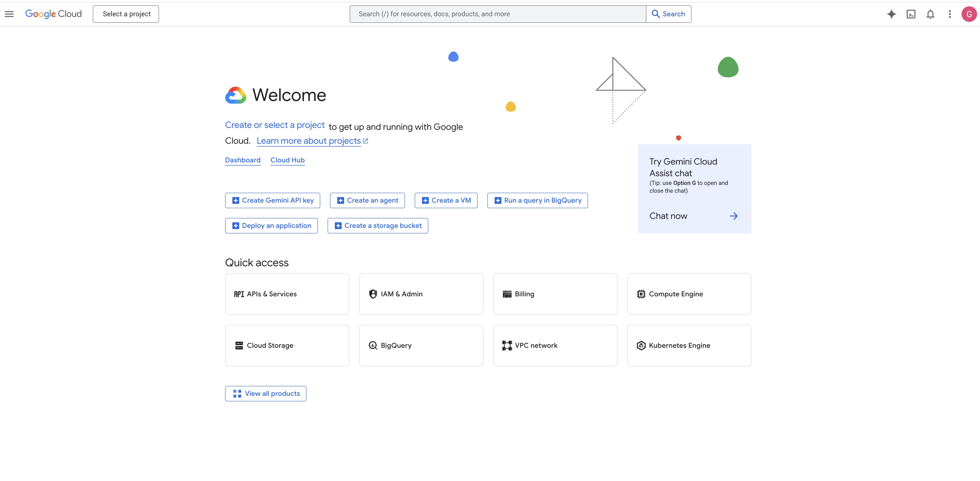Open the Select a project picker
980x481 pixels.
(126, 14)
